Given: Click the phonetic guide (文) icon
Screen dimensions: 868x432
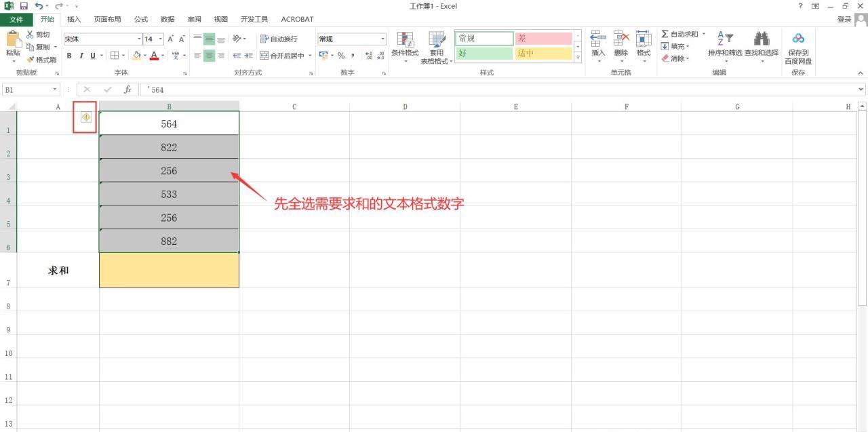Looking at the screenshot, I should [176, 56].
